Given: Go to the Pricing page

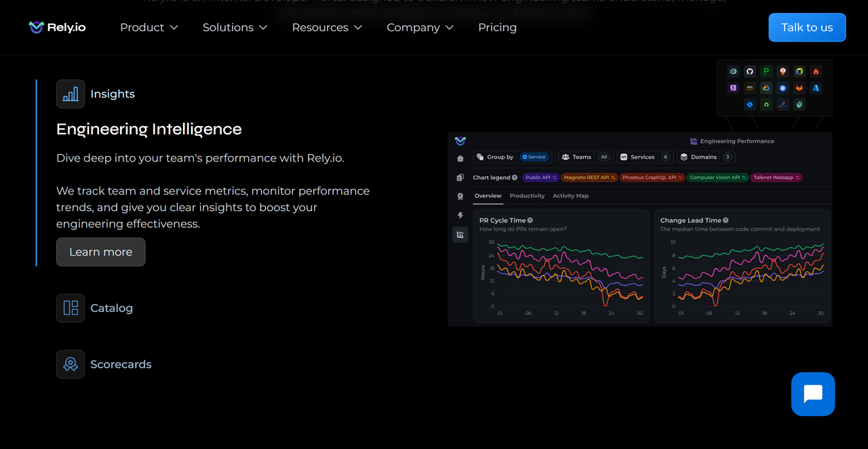Looking at the screenshot, I should coord(497,27).
